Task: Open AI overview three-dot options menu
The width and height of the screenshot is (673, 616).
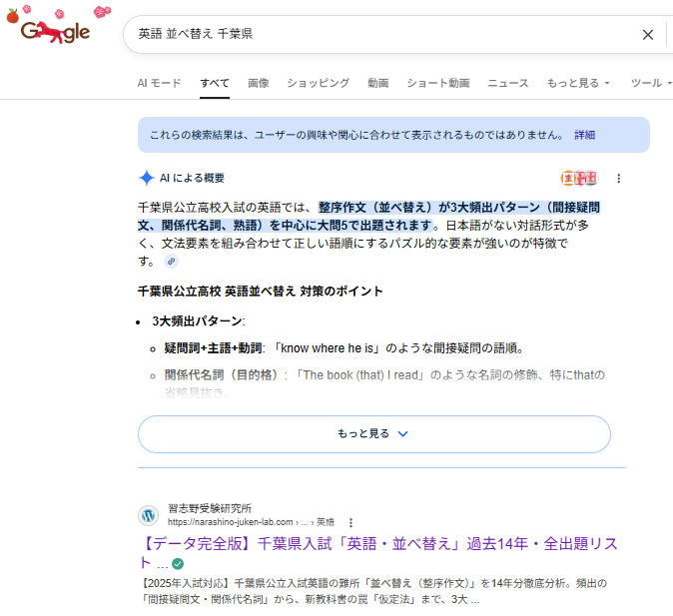Action: coord(618,179)
